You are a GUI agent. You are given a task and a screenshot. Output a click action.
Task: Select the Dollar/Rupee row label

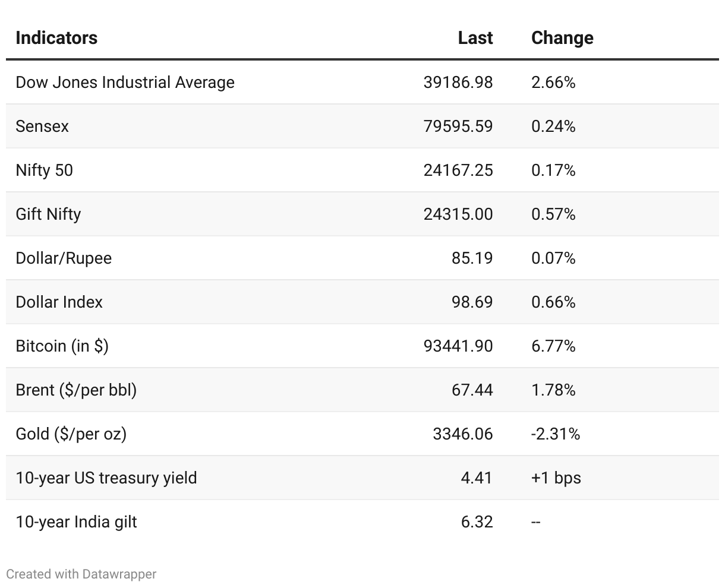[x=64, y=258]
